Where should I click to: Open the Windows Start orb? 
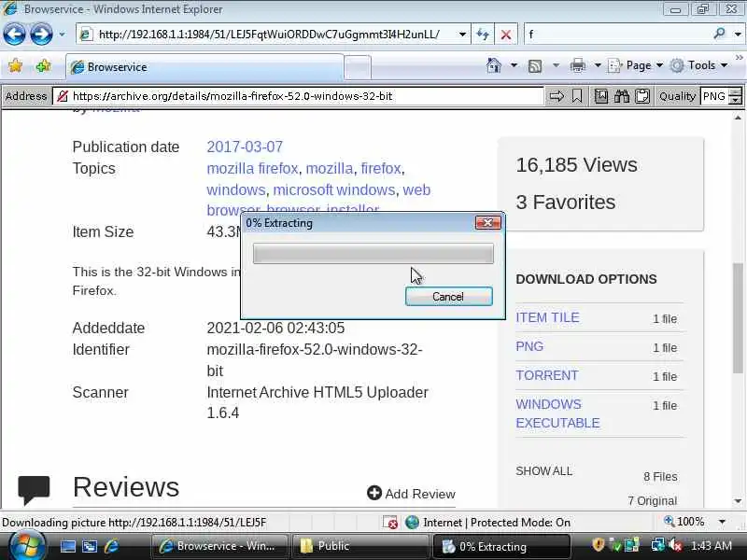click(27, 546)
